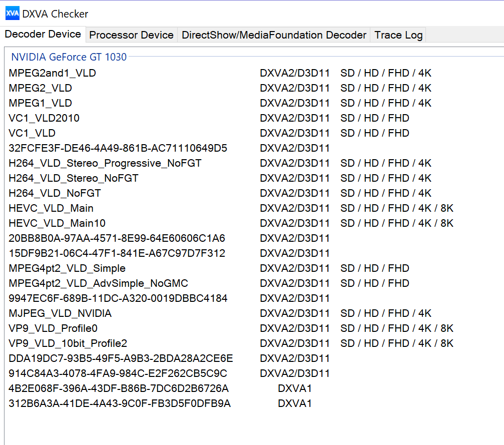Select the 32FCFE3F-DE46-4A49-861B-AC71110649D5 row
The width and height of the screenshot is (504, 445).
[254, 148]
